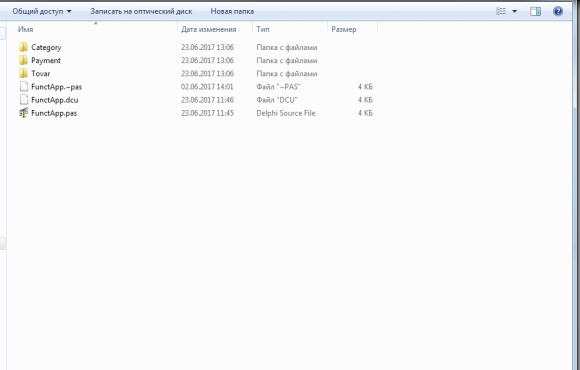Click the FunctApp.dcu file icon
The height and width of the screenshot is (370, 580).
pyautogui.click(x=24, y=100)
